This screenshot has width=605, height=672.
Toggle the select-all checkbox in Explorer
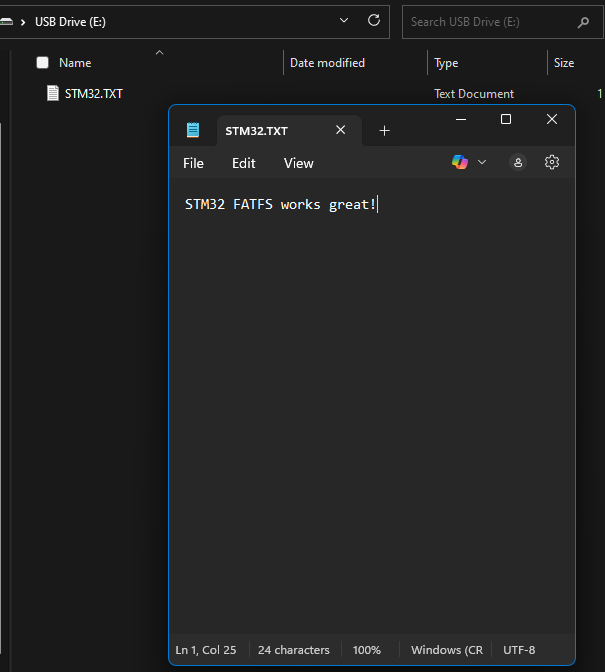42,63
